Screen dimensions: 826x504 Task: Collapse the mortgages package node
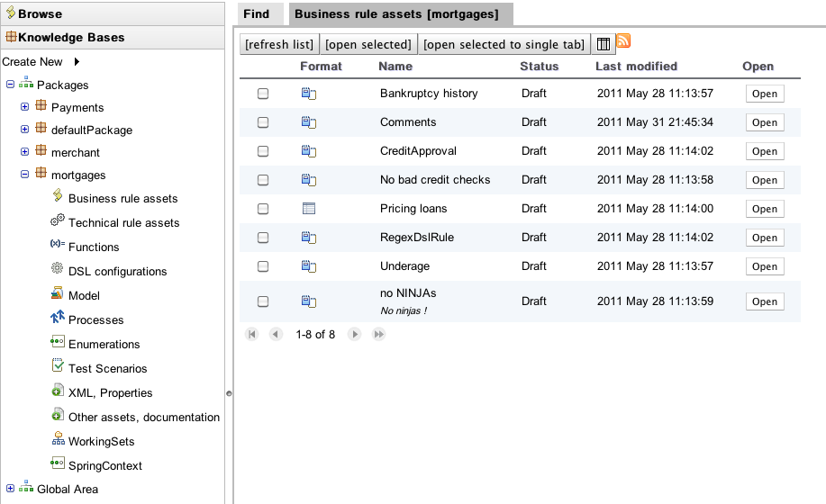click(x=25, y=175)
